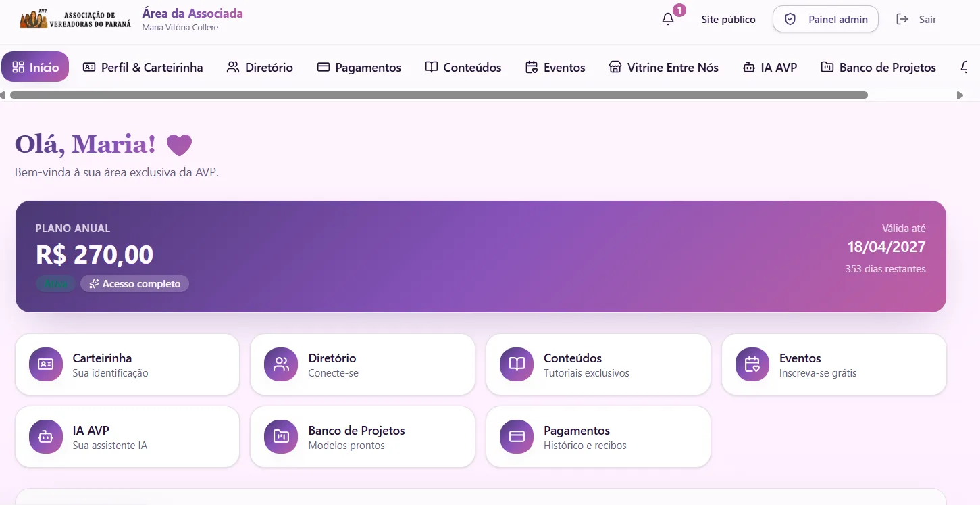Screen dimensions: 980x505
Task: Click the purple heart next to greeting
Action: [180, 145]
